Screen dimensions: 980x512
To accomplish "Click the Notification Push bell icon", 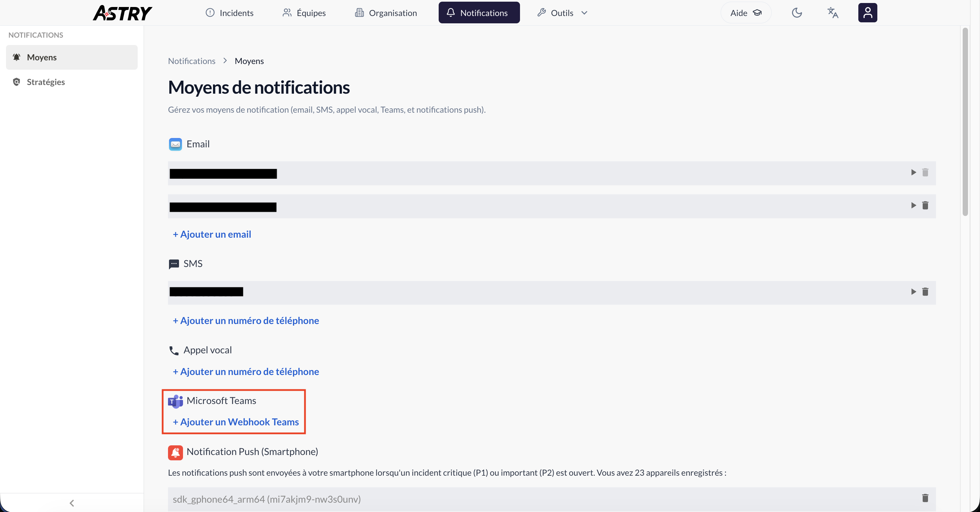I will coord(175,452).
